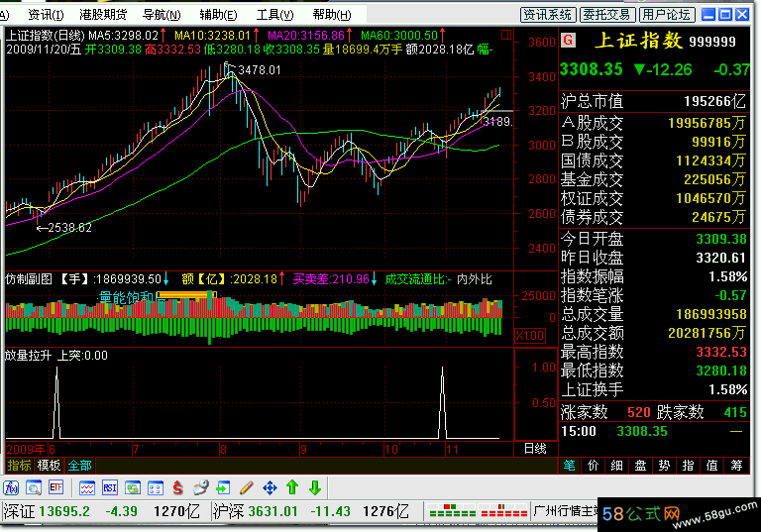Select the 指标 tab below the chart
This screenshot has height=532, width=761.
coord(20,466)
